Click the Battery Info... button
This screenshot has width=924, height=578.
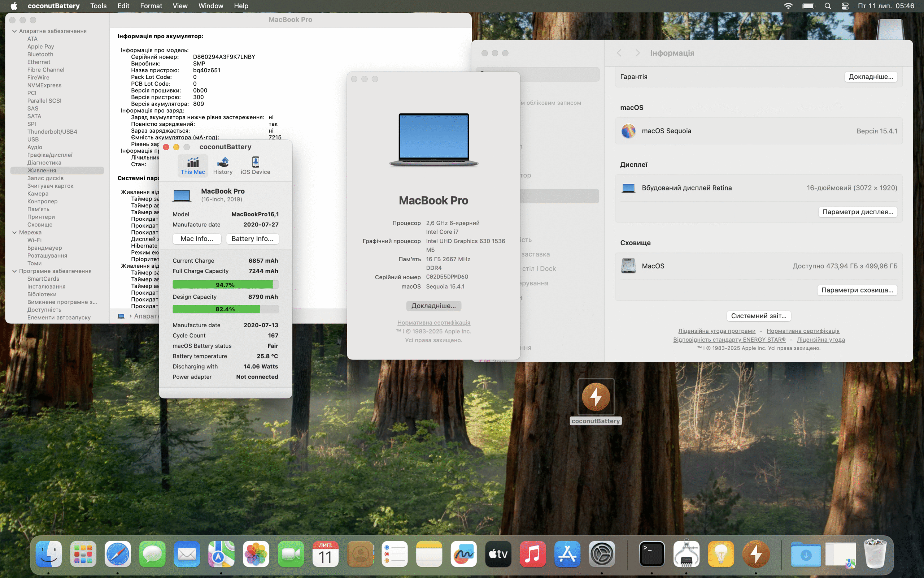point(252,238)
